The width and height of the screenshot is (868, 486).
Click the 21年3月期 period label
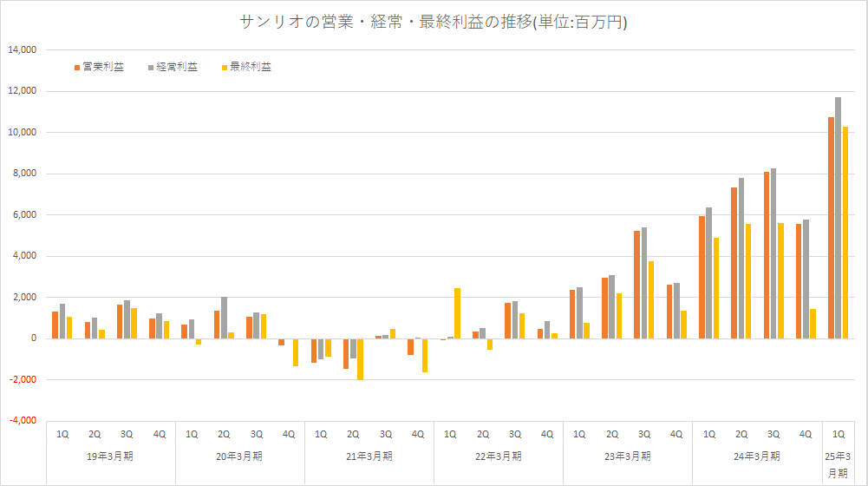(x=369, y=456)
